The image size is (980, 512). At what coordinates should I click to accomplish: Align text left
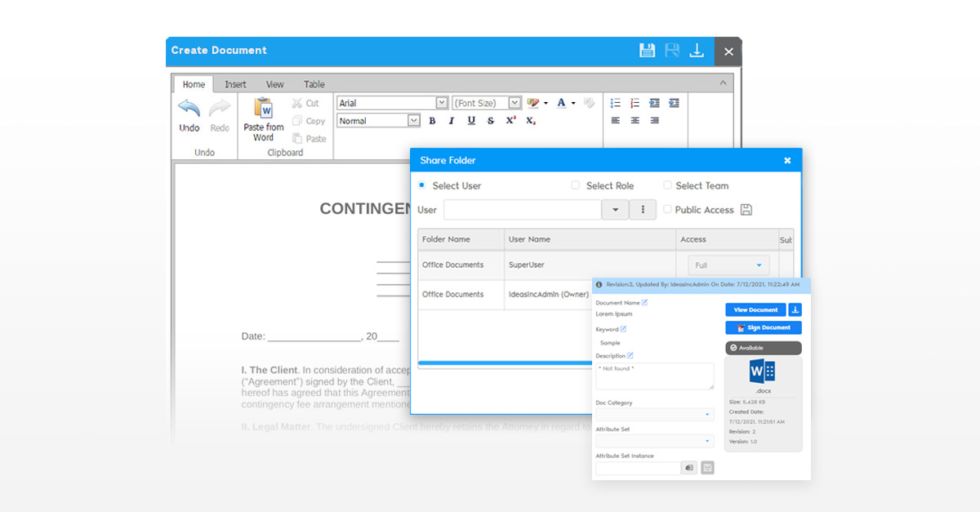pos(616,121)
